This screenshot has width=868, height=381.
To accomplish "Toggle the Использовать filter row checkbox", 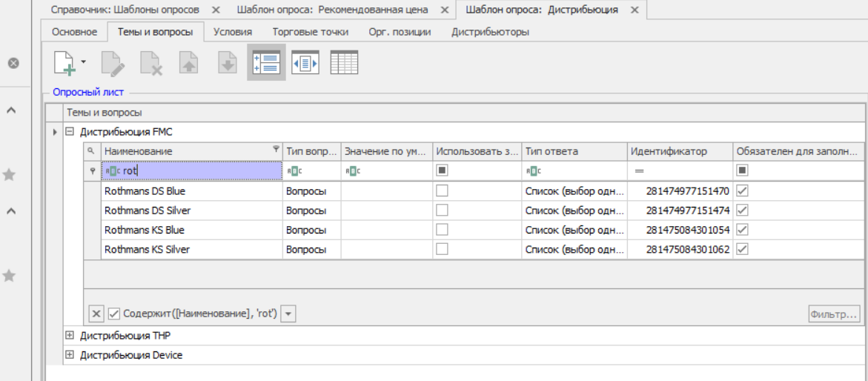I will [442, 170].
